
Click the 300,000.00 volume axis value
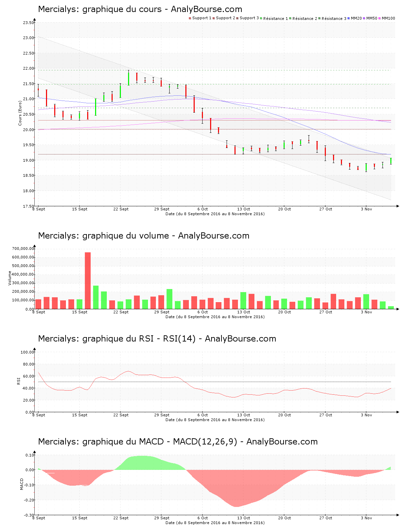click(x=23, y=283)
